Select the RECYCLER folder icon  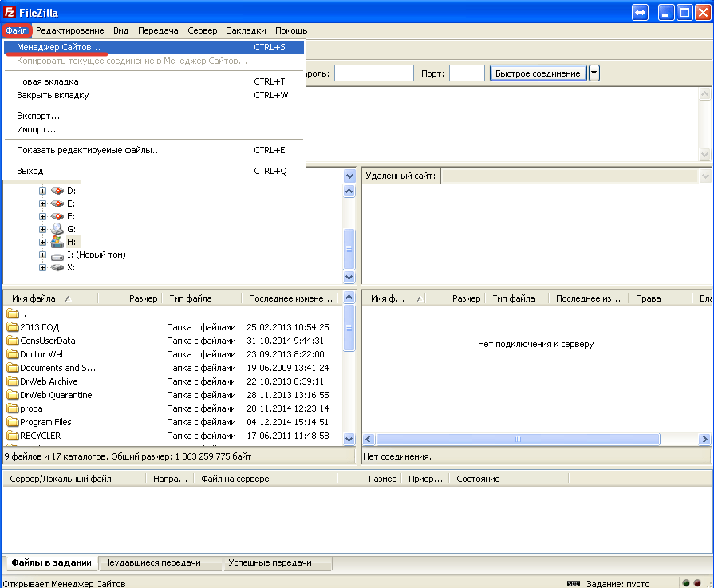[x=13, y=436]
